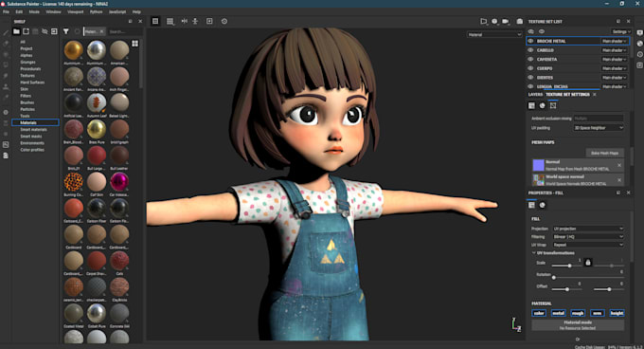Select the Clone stamp tool

point(6,86)
